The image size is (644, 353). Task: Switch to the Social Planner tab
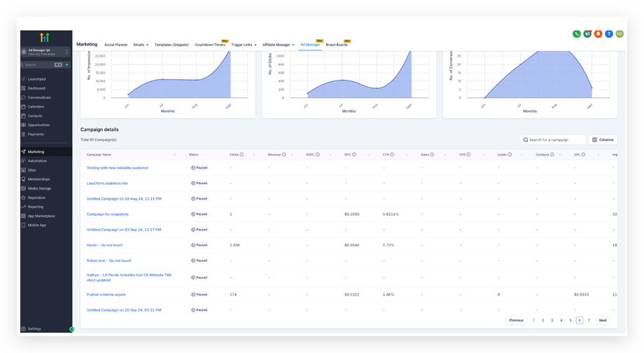point(115,45)
